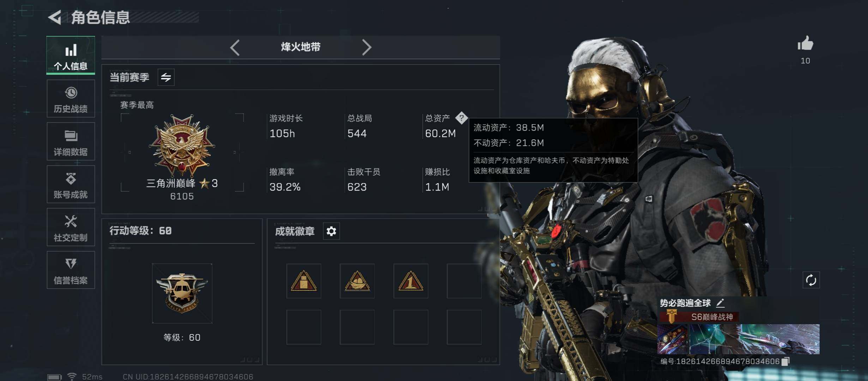Open 成就徽章 gear settings
This screenshot has width=868, height=381.
pyautogui.click(x=331, y=231)
